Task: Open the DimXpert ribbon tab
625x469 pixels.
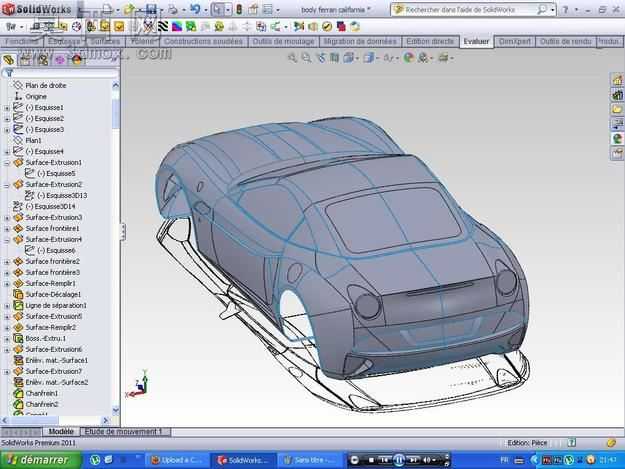Action: point(515,41)
